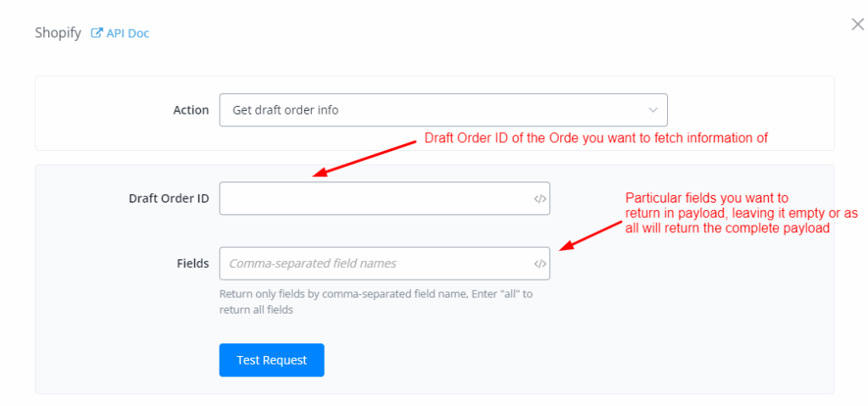Open the Action dropdown

tap(442, 110)
